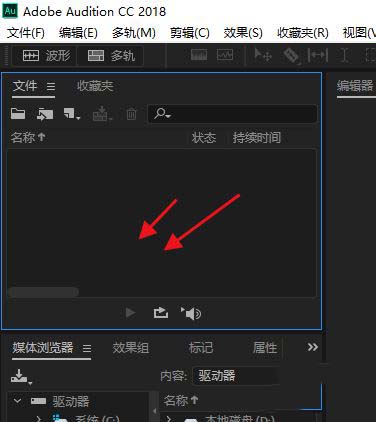Click the file search field
376x422 pixels.
point(232,114)
